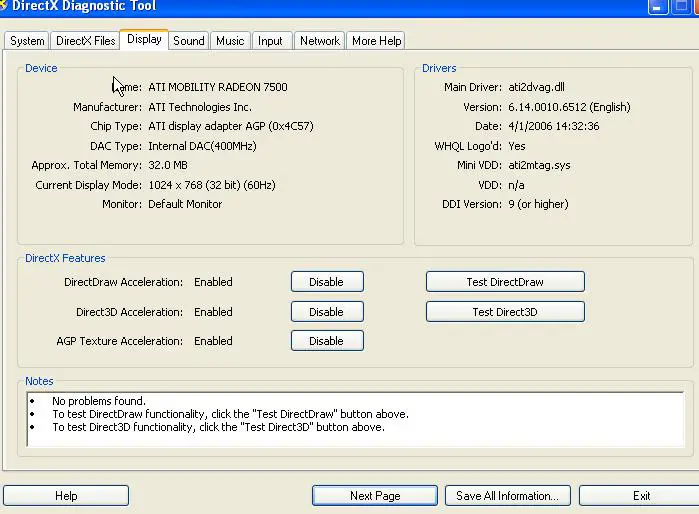Switch to the System tab
Screen dimensions: 699x514
coord(27,41)
